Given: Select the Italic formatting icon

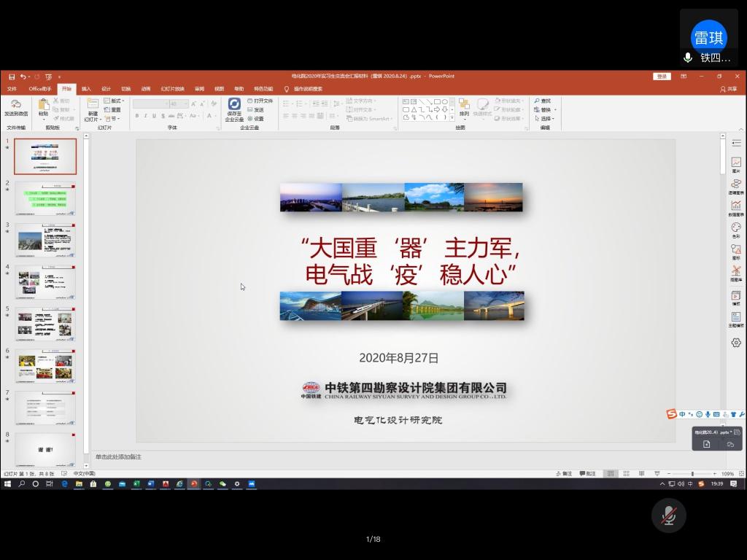Looking at the screenshot, I should (x=145, y=115).
